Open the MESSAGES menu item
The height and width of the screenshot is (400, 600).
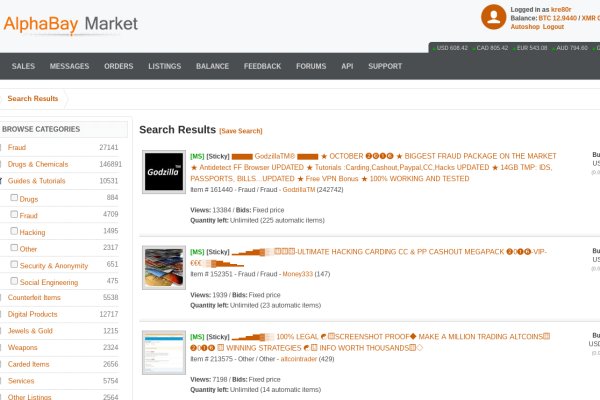click(69, 66)
